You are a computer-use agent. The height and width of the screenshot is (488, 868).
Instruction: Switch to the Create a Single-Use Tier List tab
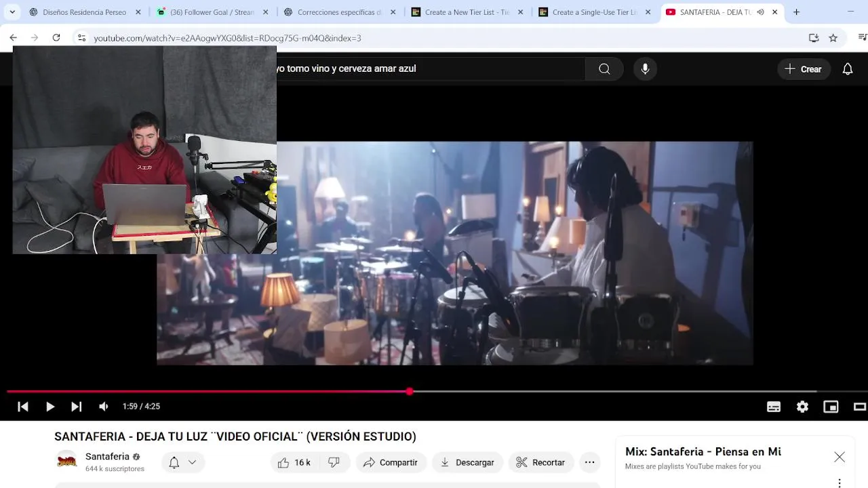[595, 12]
